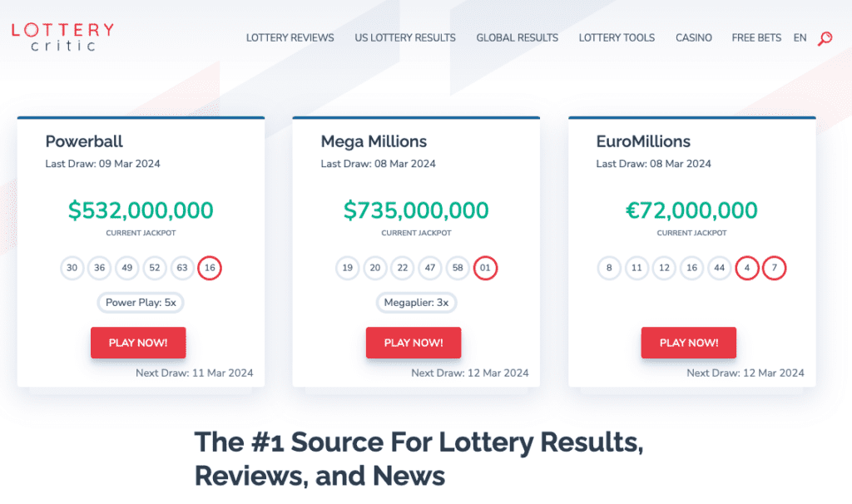Click the red Powerball number 16 ball
This screenshot has height=504, width=852.
point(210,268)
